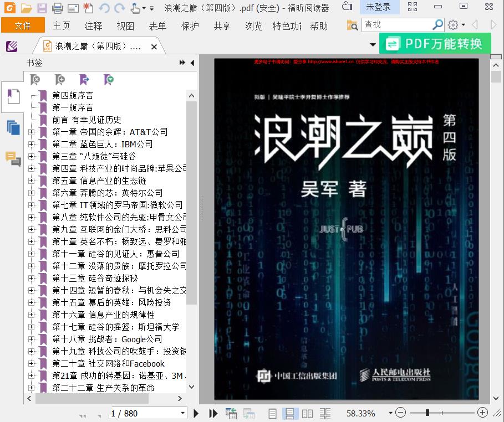The width and height of the screenshot is (504, 422).
Task: Click the zoom slider handle
Action: 427,413
